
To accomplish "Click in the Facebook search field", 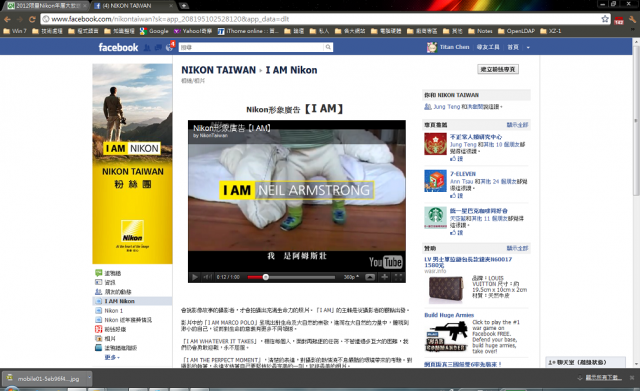I will coord(251,47).
